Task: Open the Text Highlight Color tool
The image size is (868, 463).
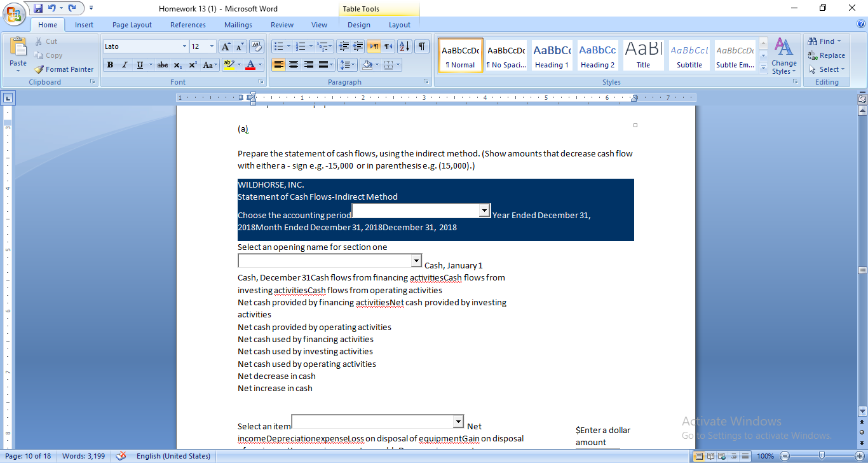Action: (230, 65)
